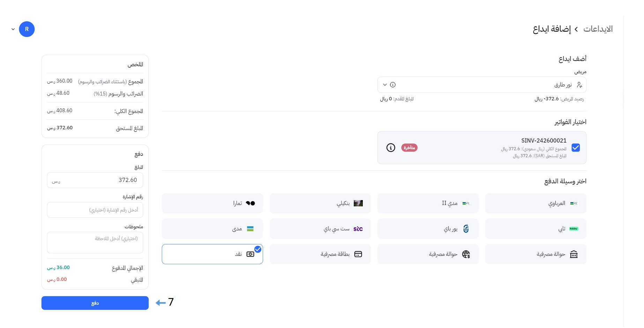The image size is (644, 328).
Task: Choose Tabby as payment method
Action: (536, 229)
